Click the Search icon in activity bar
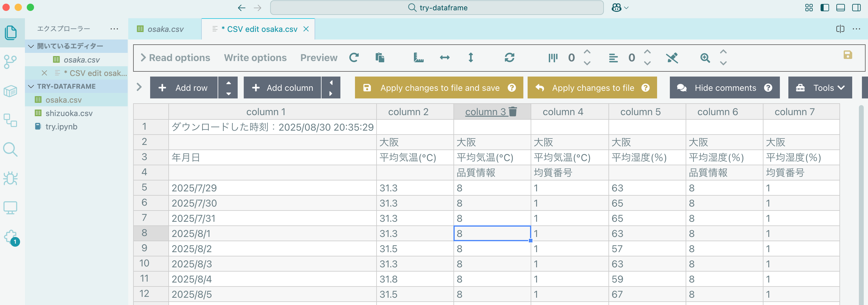 coord(10,149)
